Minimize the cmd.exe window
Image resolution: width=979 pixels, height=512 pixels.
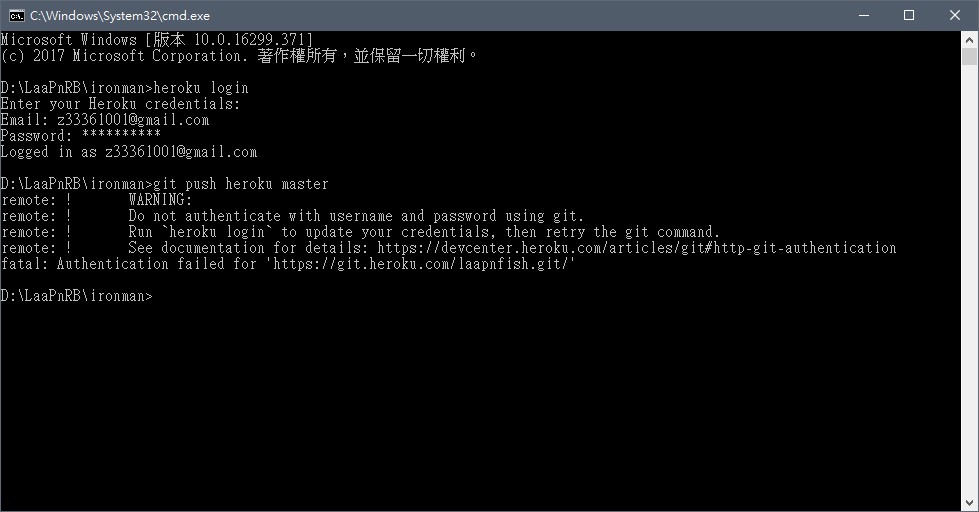point(863,15)
